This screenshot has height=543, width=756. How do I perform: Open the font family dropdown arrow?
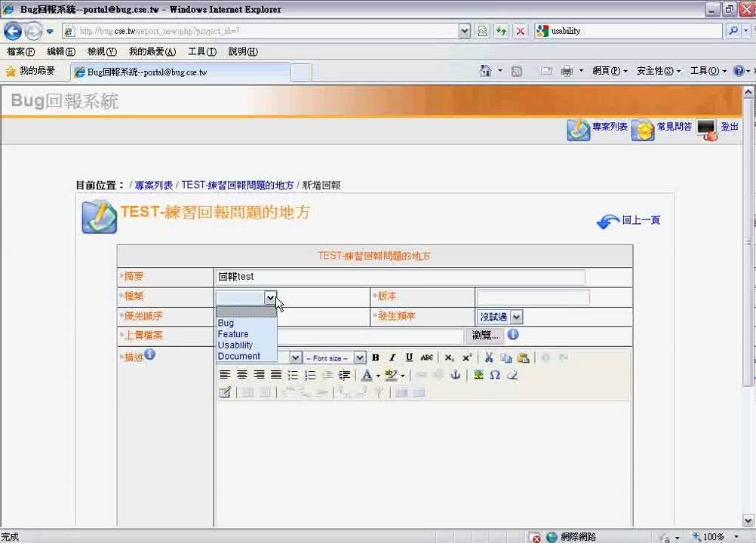(x=296, y=358)
